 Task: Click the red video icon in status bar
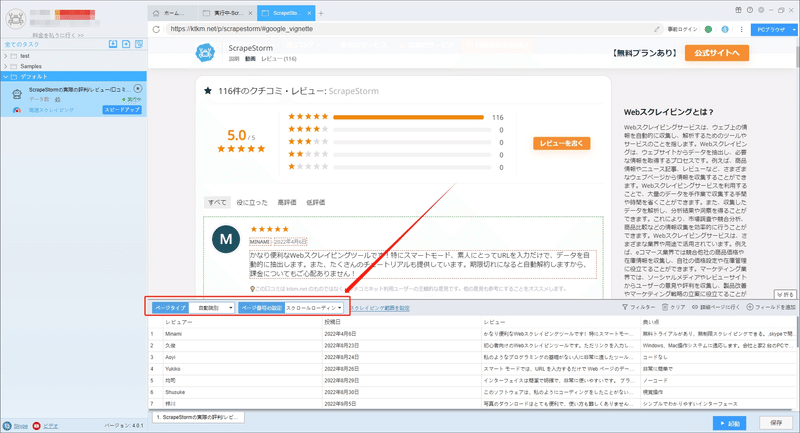pos(36,426)
